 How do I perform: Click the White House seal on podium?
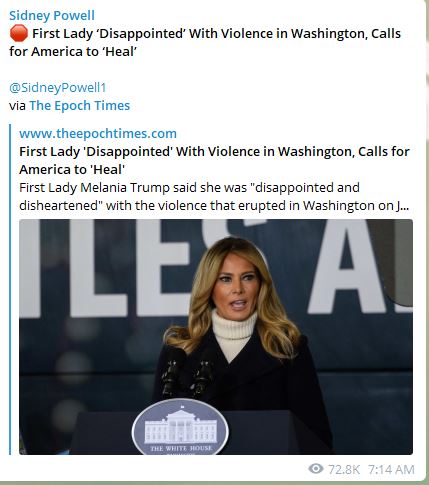point(180,428)
